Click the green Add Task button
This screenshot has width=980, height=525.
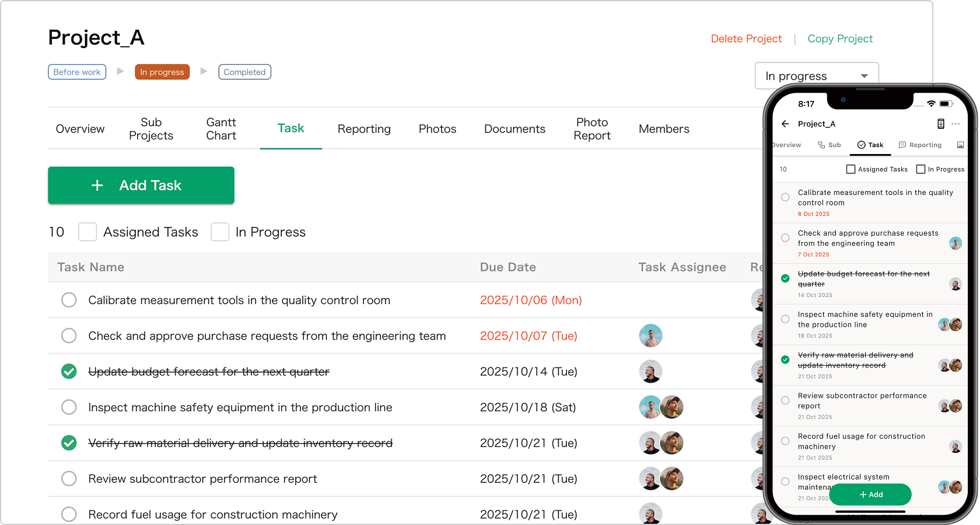[x=141, y=185]
